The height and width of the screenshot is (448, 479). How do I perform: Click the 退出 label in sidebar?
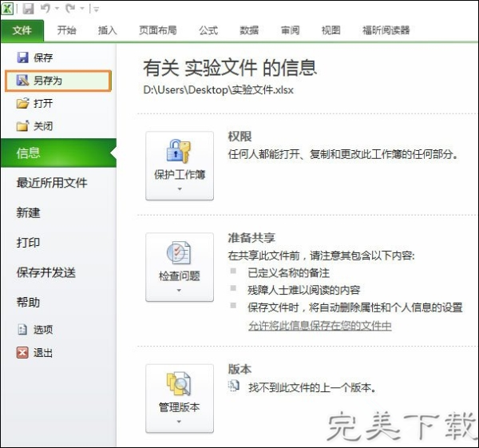[x=43, y=353]
